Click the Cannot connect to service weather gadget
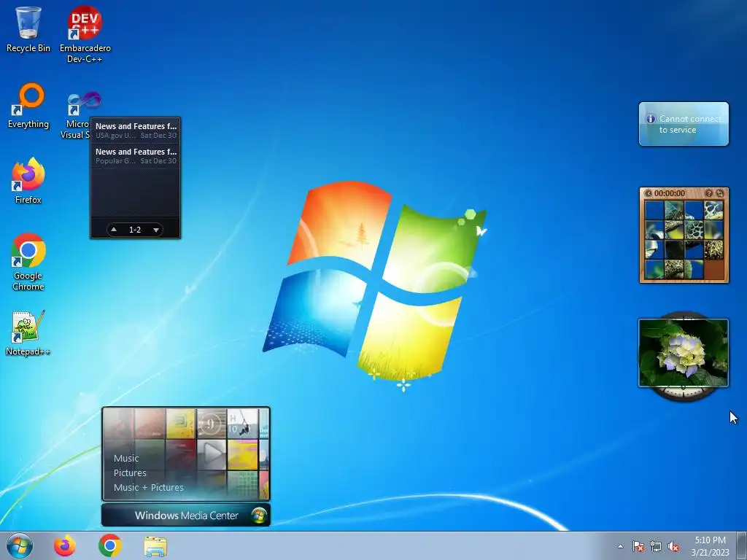The width and height of the screenshot is (747, 560). point(684,124)
